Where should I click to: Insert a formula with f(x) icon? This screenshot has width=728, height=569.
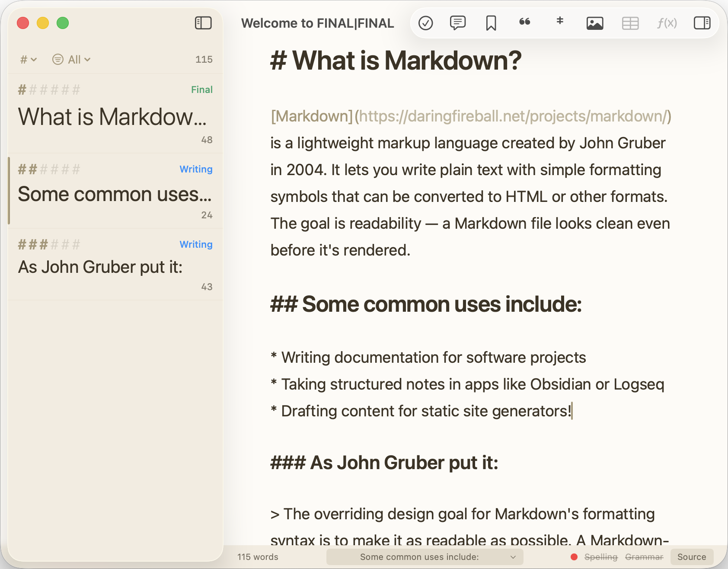(x=667, y=23)
